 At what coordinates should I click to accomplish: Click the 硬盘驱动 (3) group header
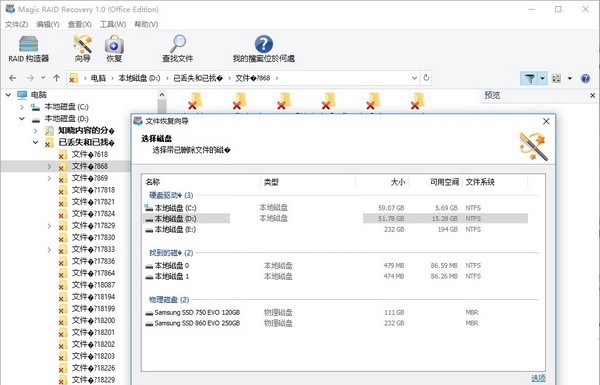point(171,195)
